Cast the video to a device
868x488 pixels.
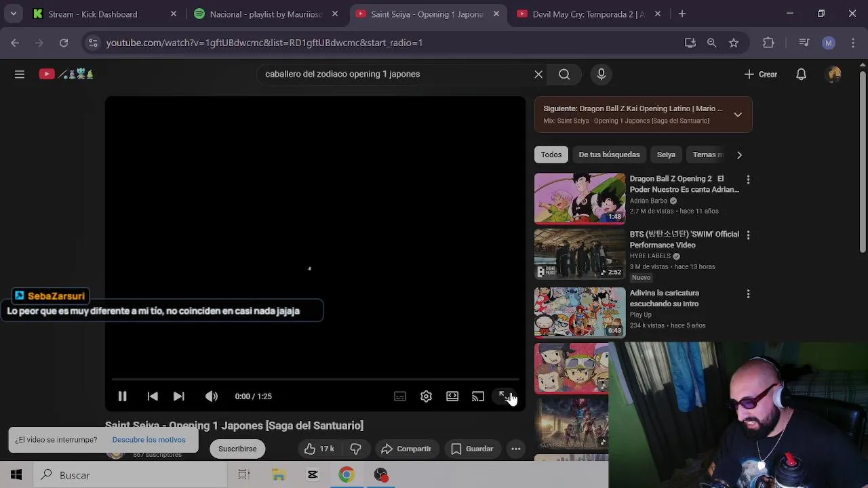coord(478,396)
